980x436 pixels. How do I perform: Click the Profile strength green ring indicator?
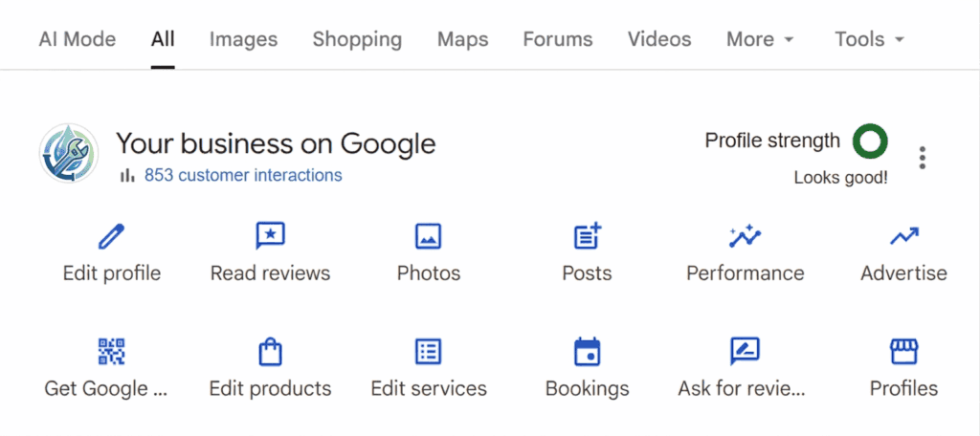pos(870,142)
